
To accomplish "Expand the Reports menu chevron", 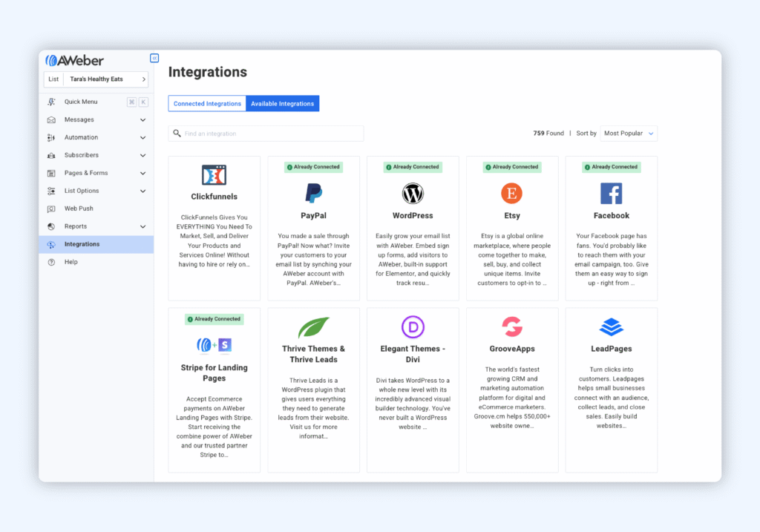I will pyautogui.click(x=143, y=226).
